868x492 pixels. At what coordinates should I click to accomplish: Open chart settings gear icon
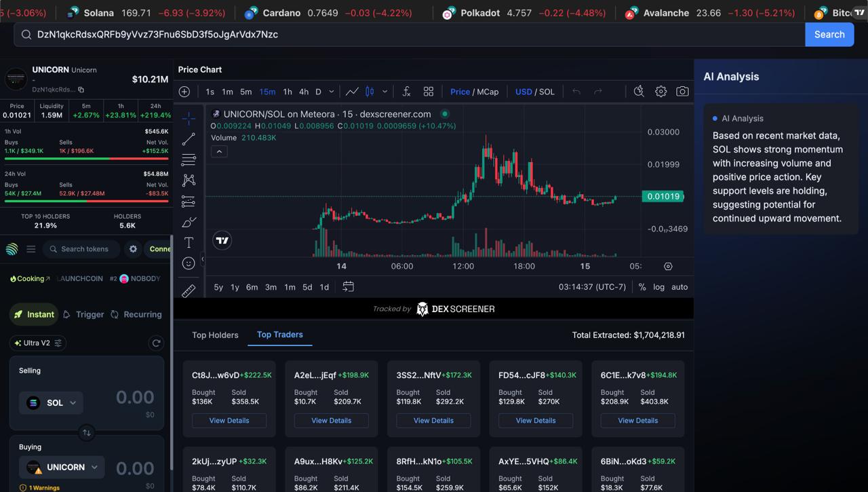click(x=660, y=92)
